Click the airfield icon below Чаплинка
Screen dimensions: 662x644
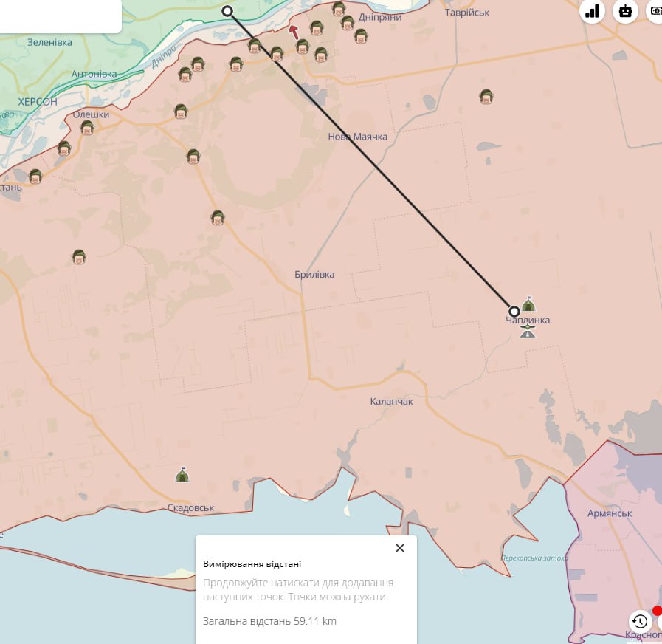(x=528, y=332)
